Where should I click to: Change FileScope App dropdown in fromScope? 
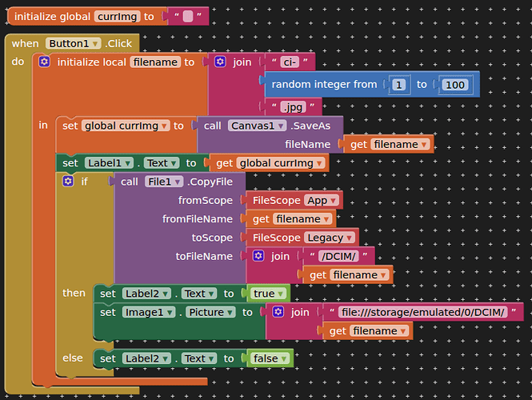[333, 200]
